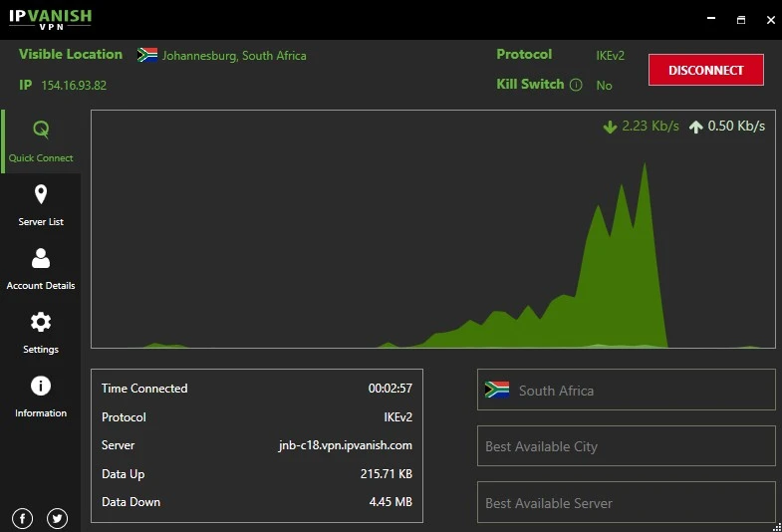The image size is (782, 532).
Task: Click the South Africa flag beside Johannesburg
Action: coord(147,56)
